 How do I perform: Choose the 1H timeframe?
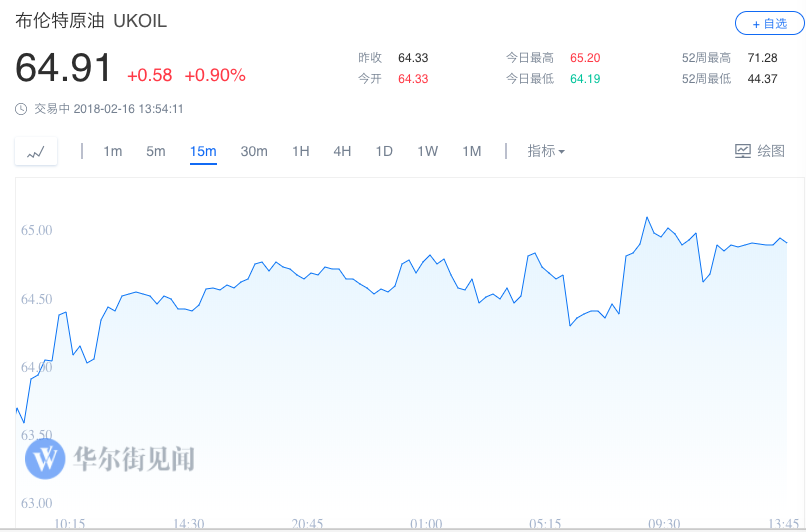pos(301,151)
